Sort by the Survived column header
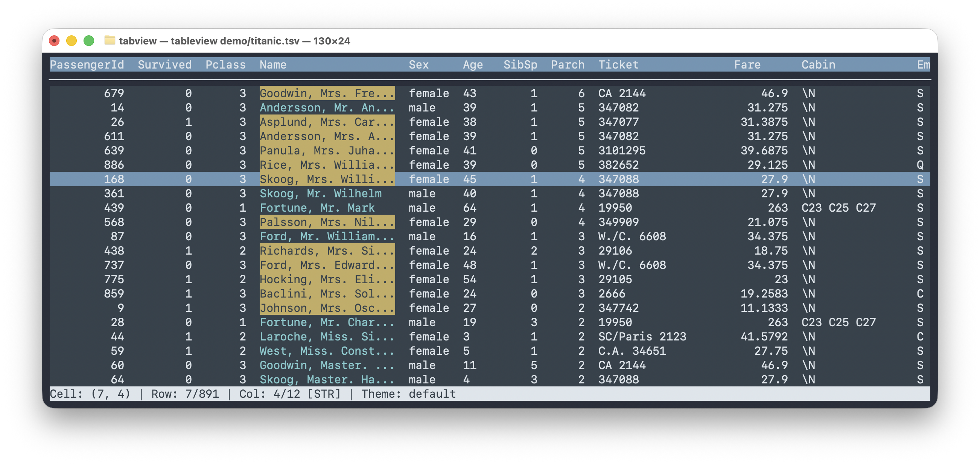Viewport: 980px width, 464px height. tap(165, 65)
